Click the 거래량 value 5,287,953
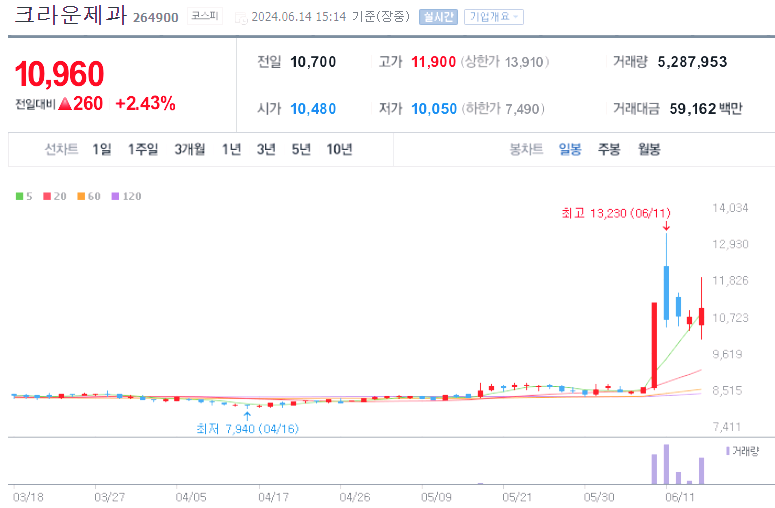Screen dimensions: 775x508 pyautogui.click(x=692, y=62)
